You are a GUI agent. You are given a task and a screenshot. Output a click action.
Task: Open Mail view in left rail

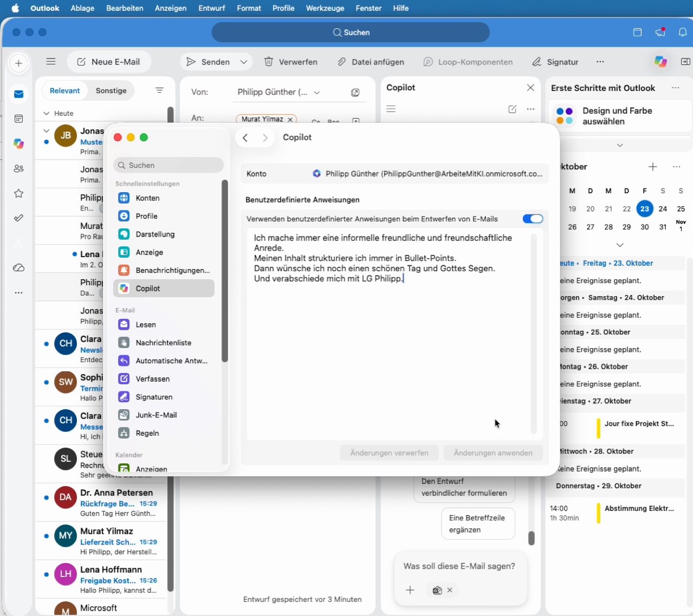[19, 94]
